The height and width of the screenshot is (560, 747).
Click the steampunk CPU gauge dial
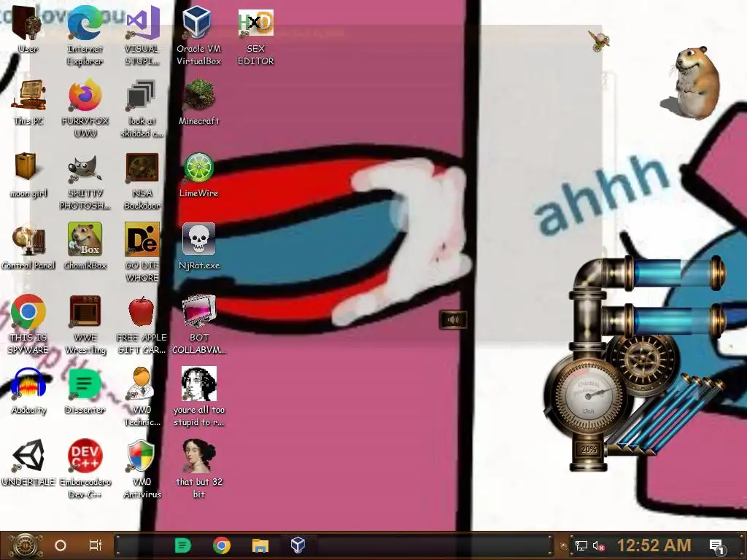tap(589, 394)
